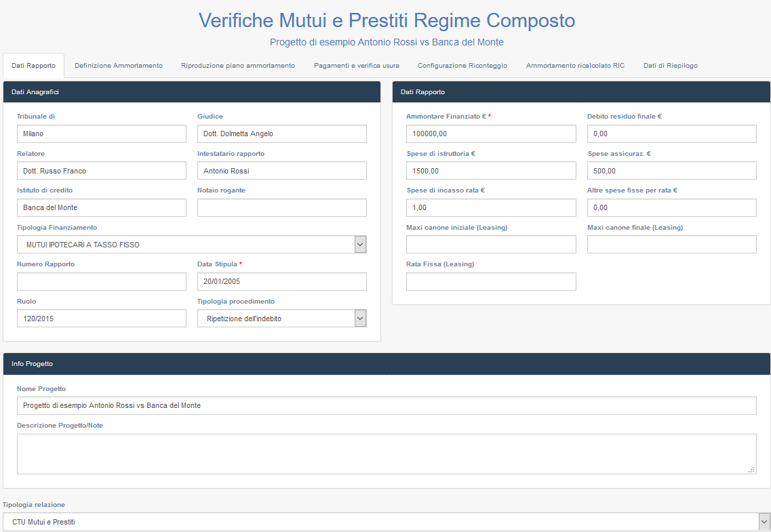Select the Spese di incasso rata field
The height and width of the screenshot is (532, 771).
pyautogui.click(x=491, y=207)
